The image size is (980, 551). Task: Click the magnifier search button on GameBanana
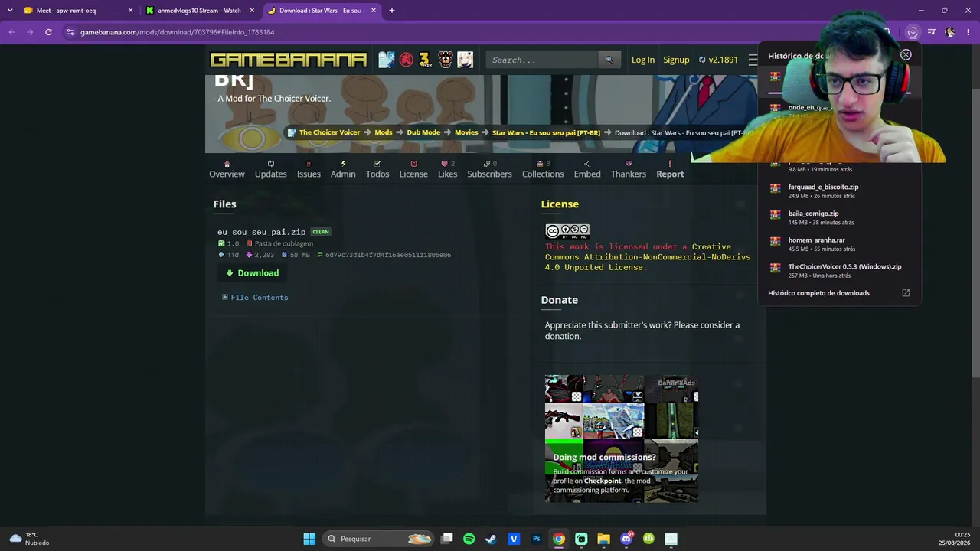[x=609, y=60]
